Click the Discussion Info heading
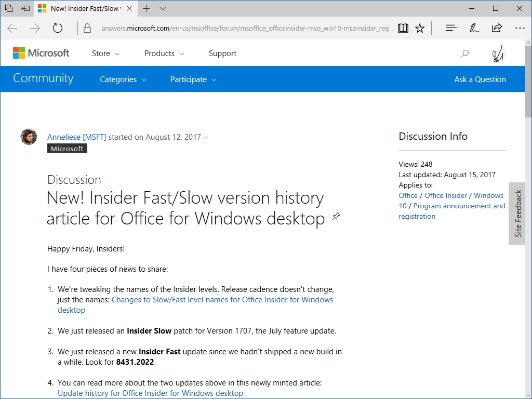This screenshot has height=399, width=532. click(x=433, y=136)
